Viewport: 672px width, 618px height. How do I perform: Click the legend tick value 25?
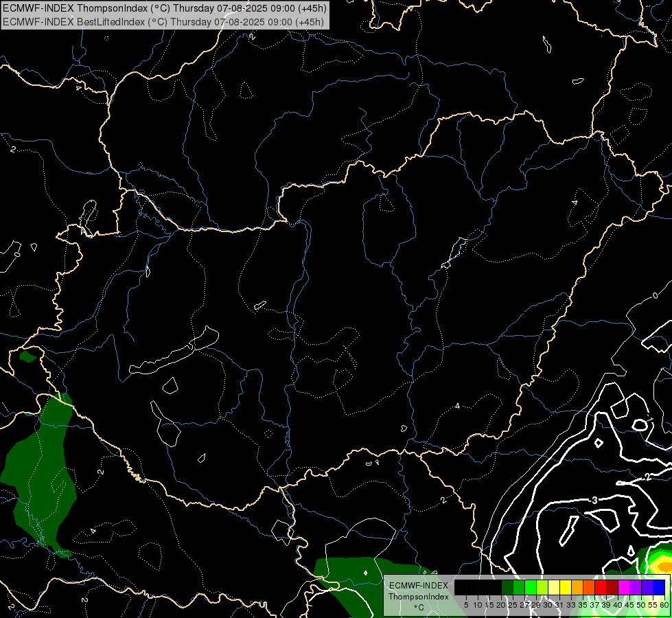(513, 605)
